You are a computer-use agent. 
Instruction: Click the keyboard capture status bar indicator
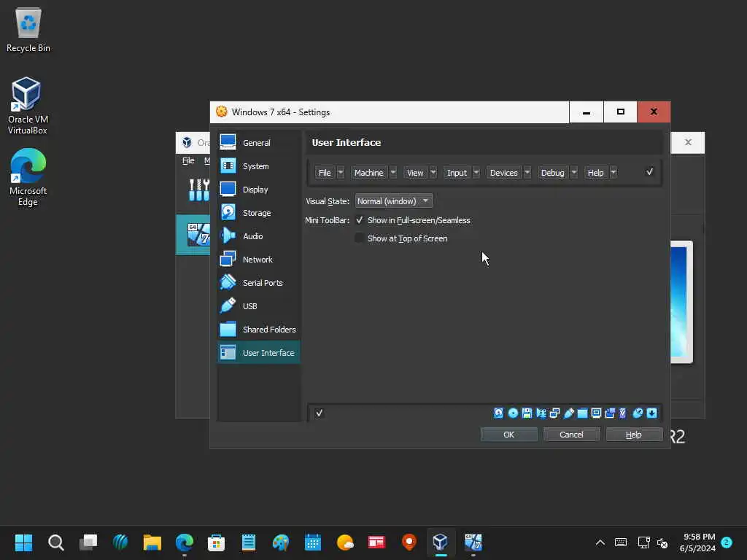coord(651,413)
